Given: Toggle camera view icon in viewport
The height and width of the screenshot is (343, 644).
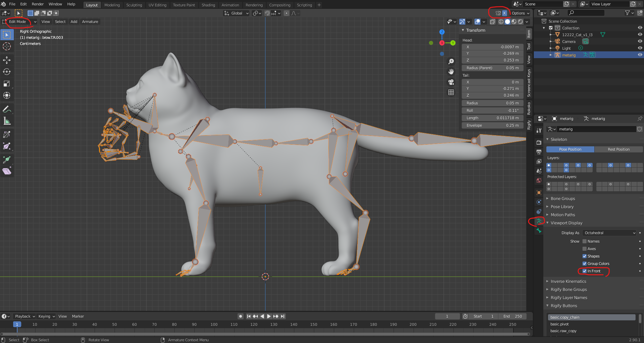Looking at the screenshot, I should 451,82.
